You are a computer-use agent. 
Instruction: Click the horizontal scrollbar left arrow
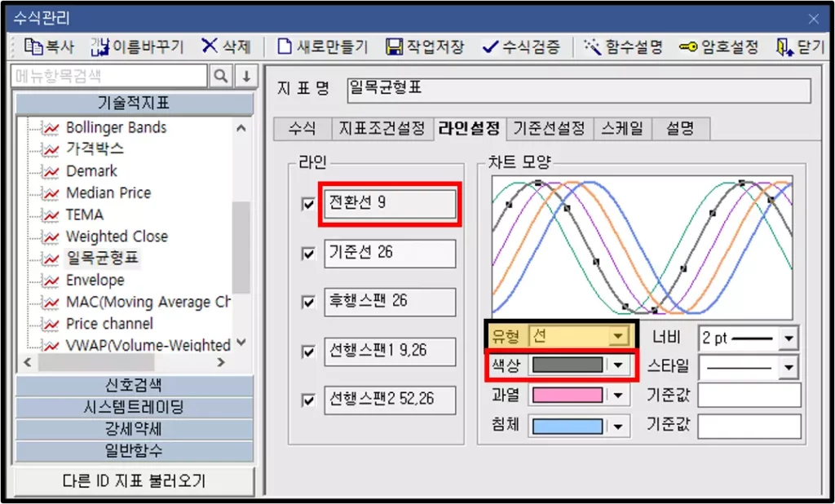point(27,363)
